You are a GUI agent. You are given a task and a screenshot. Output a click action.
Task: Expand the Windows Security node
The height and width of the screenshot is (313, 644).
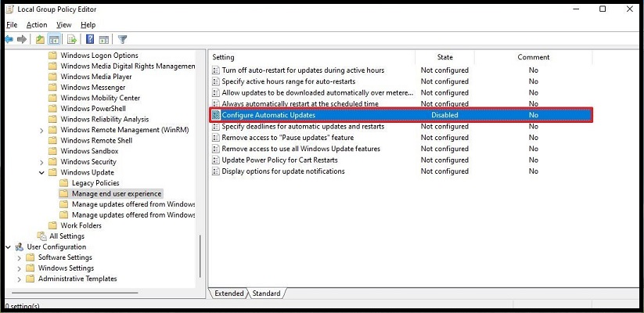(x=41, y=162)
